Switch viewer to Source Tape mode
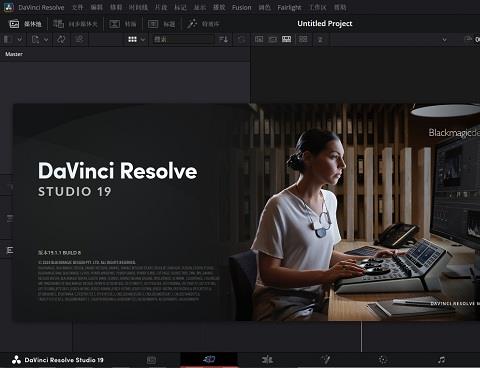480x368 pixels. [273, 39]
